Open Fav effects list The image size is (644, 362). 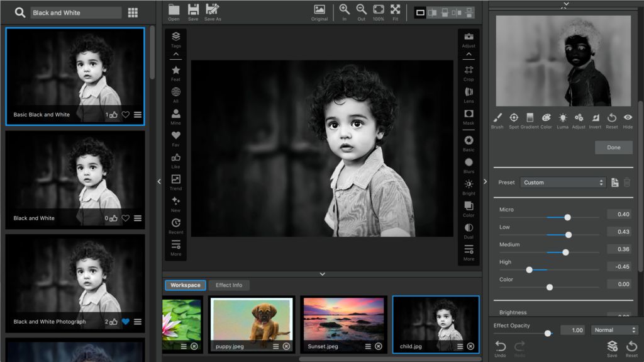[x=176, y=139]
